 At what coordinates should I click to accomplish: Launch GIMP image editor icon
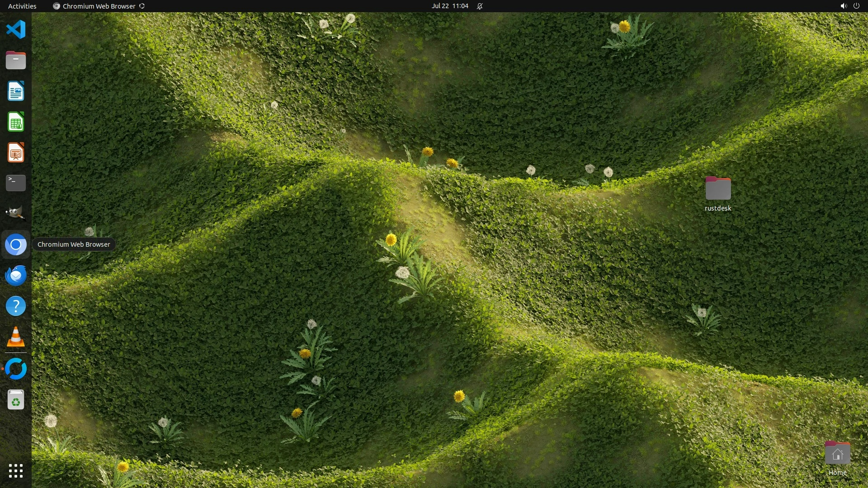16,213
